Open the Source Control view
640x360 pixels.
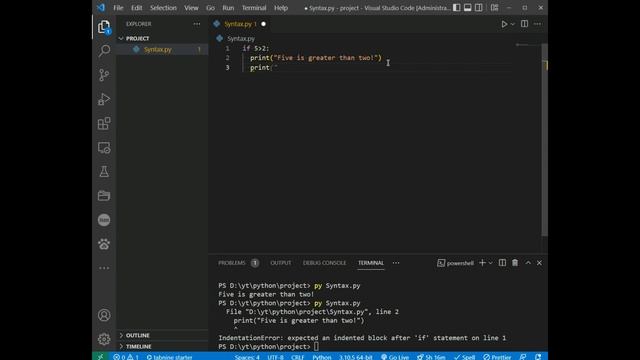pyautogui.click(x=104, y=75)
